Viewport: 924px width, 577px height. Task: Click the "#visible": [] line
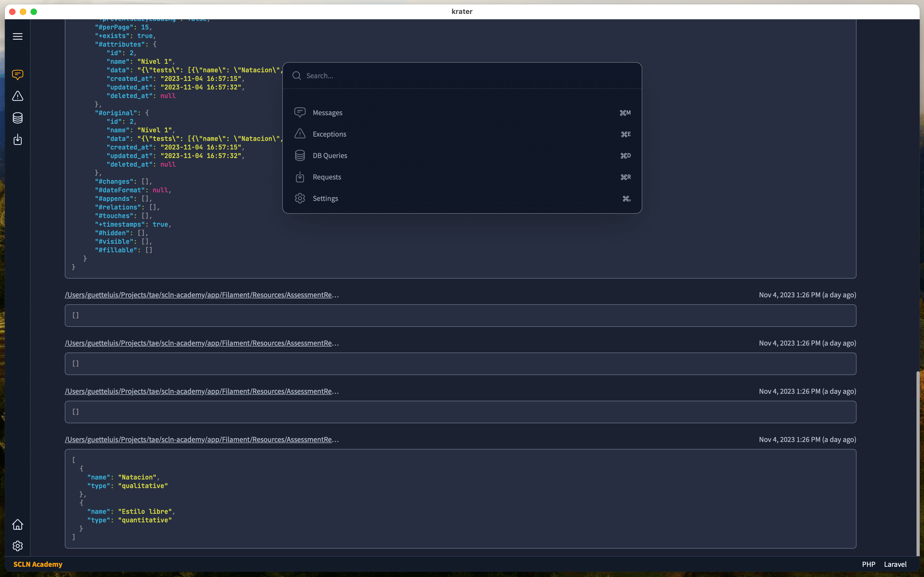pos(123,241)
